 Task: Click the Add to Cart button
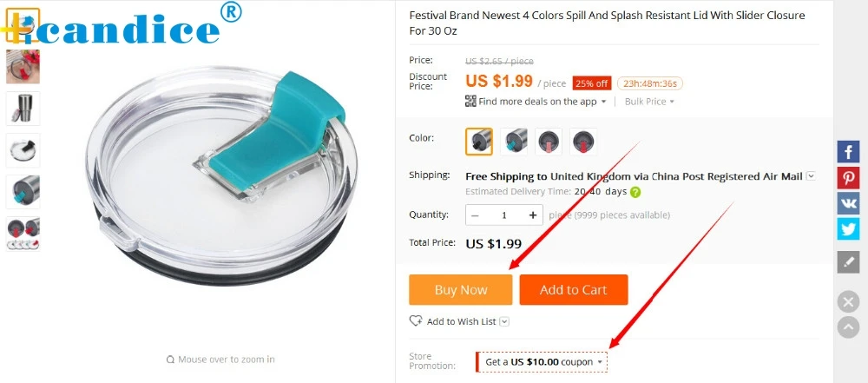(574, 290)
